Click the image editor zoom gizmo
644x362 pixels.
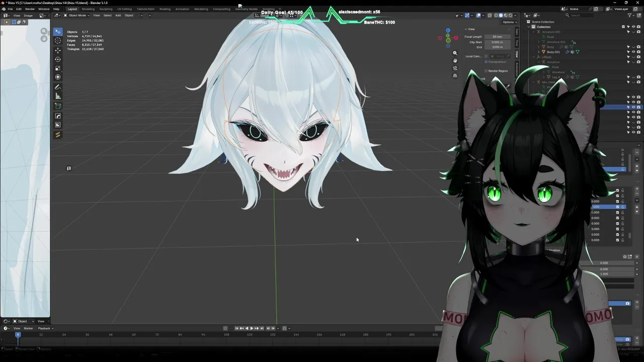pos(44,31)
